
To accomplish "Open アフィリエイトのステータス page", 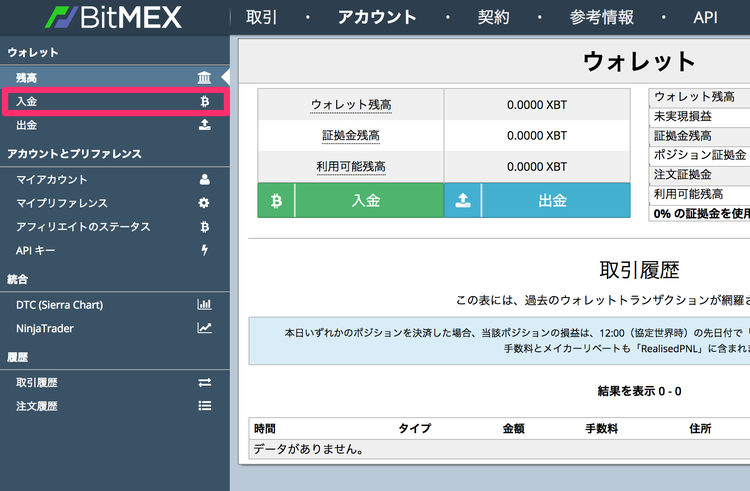I will [115, 227].
